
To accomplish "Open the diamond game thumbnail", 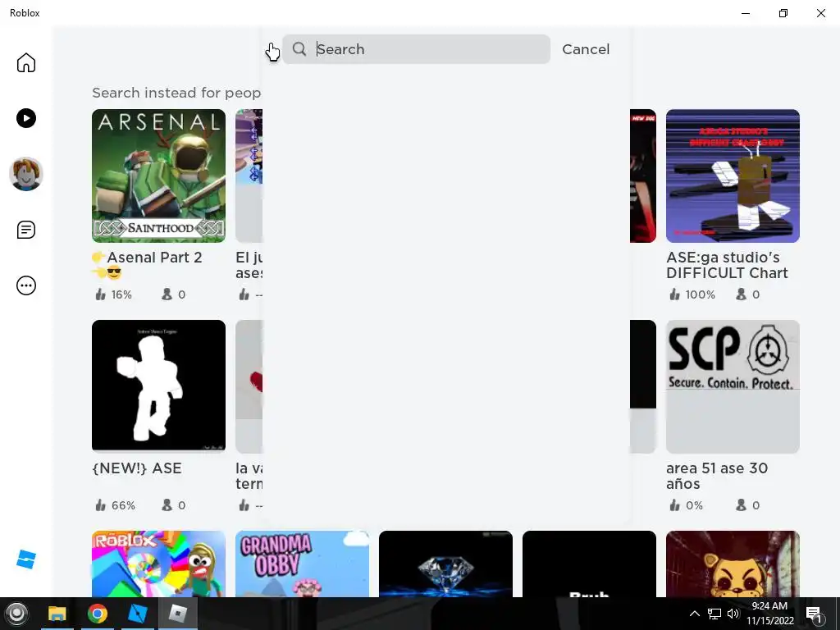I will coord(445,564).
